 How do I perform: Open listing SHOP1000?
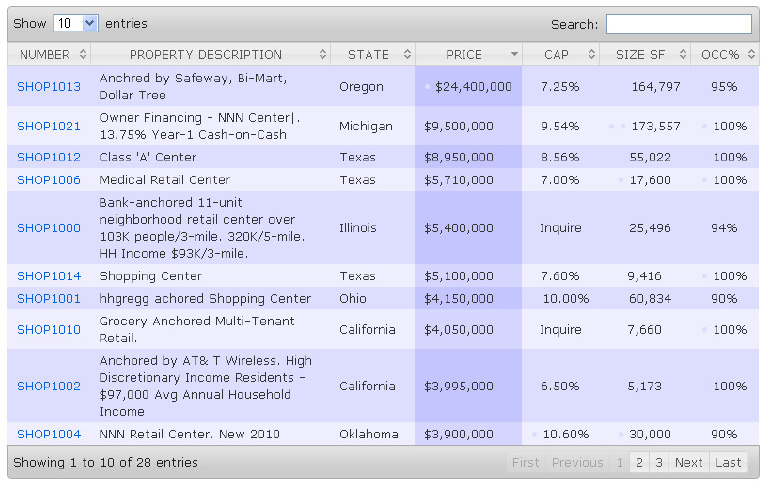tap(49, 228)
